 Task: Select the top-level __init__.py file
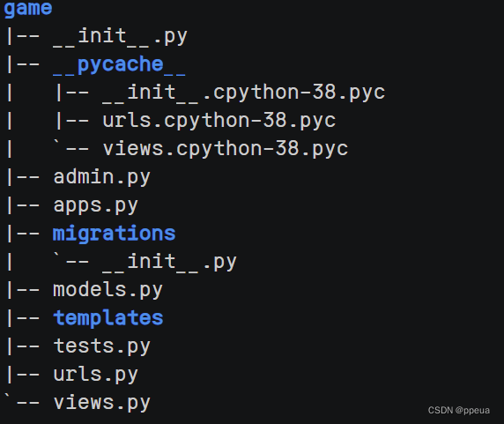coord(120,37)
